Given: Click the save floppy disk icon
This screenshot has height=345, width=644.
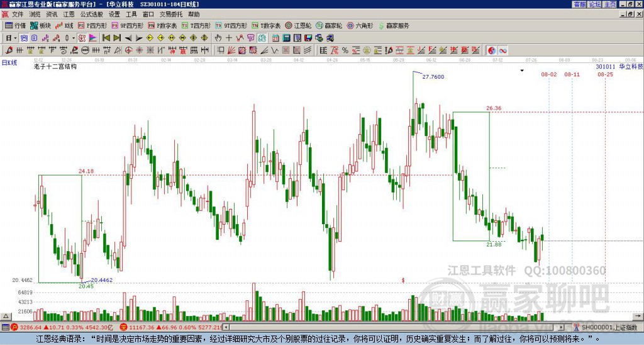Looking at the screenshot, I should [x=308, y=38].
